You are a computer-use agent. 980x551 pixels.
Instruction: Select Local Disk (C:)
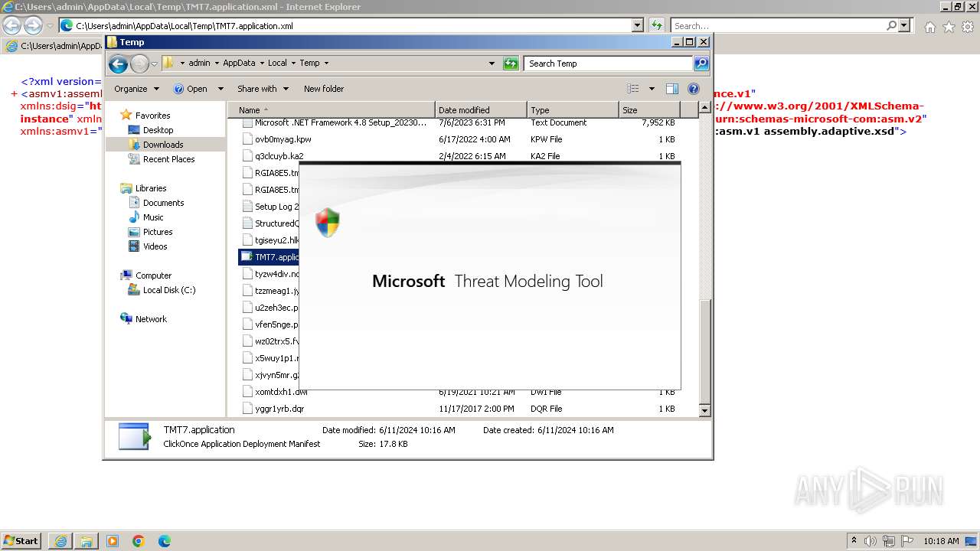168,290
